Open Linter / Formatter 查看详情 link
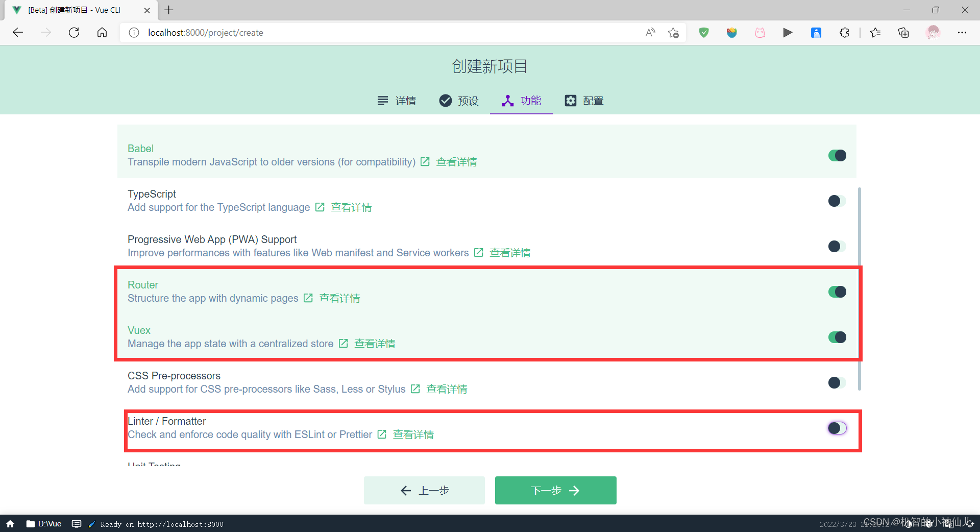Screen dimensions: 980x532 413,434
